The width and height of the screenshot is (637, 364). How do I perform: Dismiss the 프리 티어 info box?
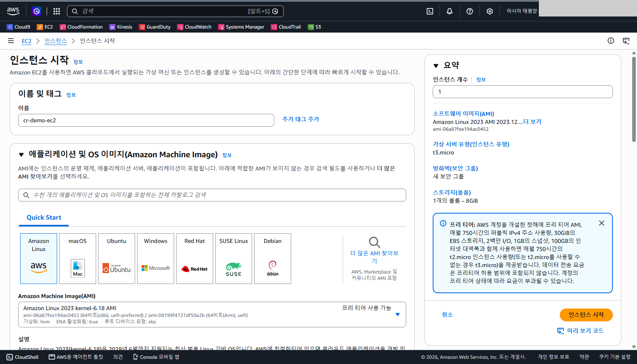point(602,223)
